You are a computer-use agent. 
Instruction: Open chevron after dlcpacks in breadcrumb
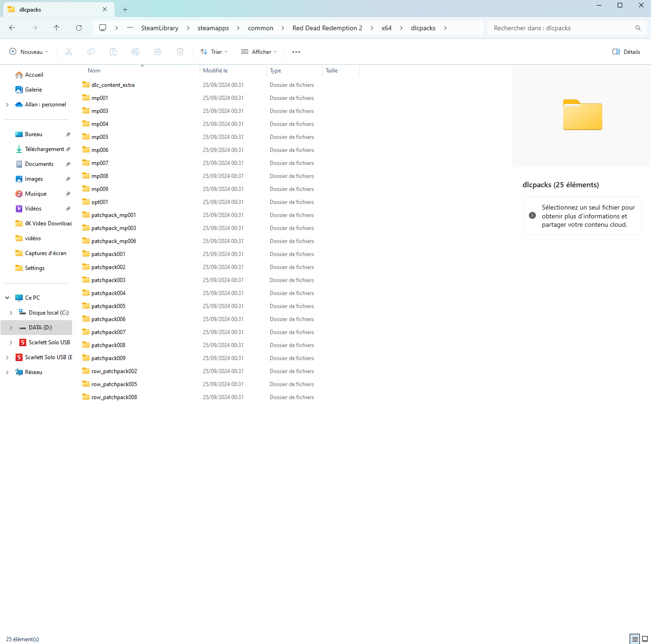445,28
